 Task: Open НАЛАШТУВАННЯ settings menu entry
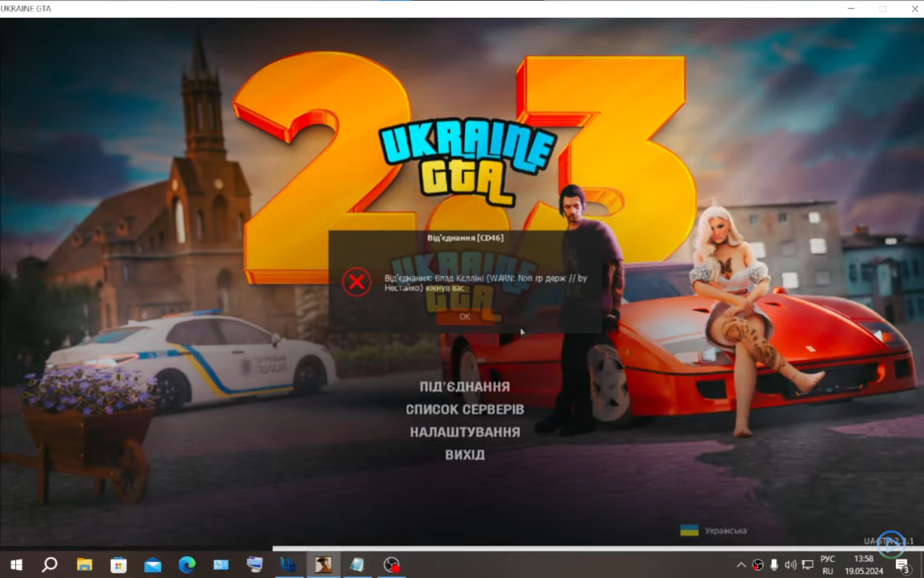465,432
